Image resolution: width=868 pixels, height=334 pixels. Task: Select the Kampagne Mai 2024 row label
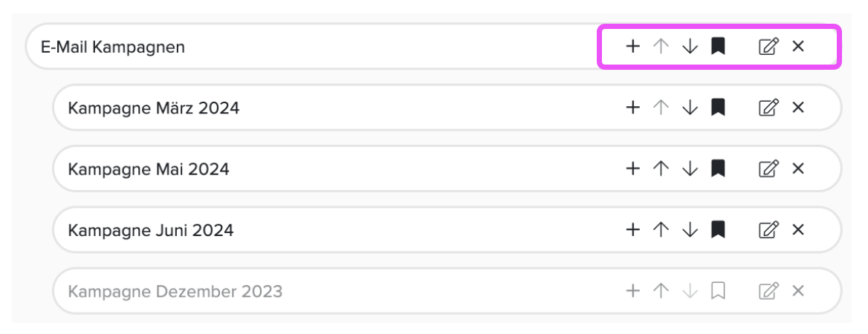(149, 168)
